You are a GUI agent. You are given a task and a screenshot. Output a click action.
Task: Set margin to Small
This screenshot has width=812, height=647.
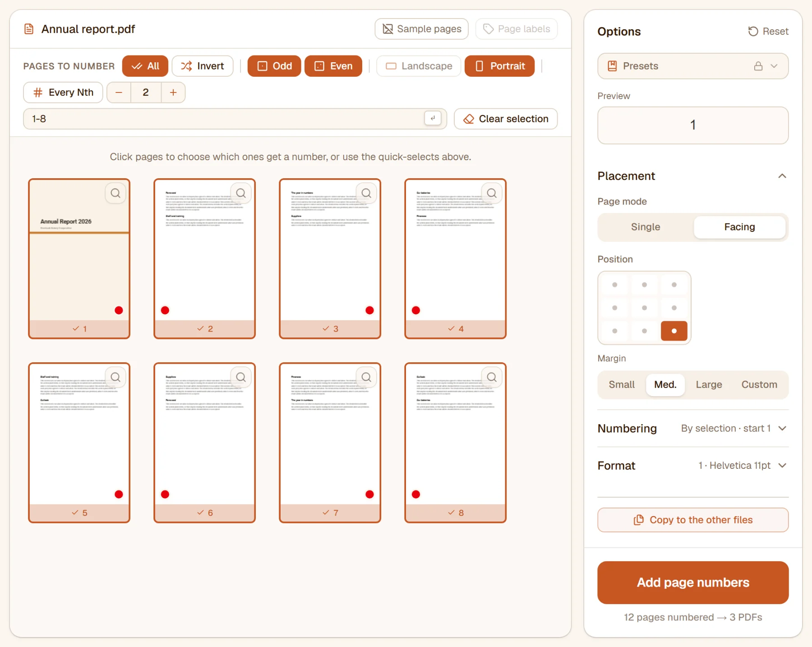(622, 384)
